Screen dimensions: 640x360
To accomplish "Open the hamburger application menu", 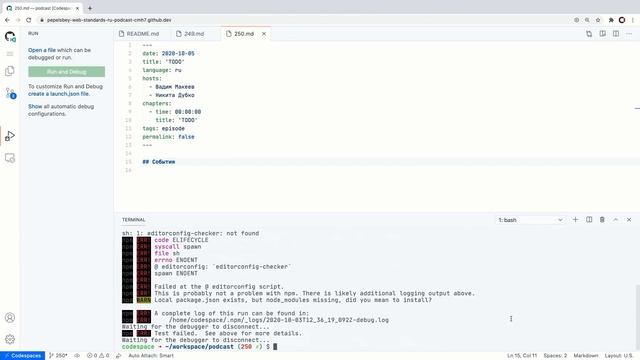I will pyautogui.click(x=10, y=54).
